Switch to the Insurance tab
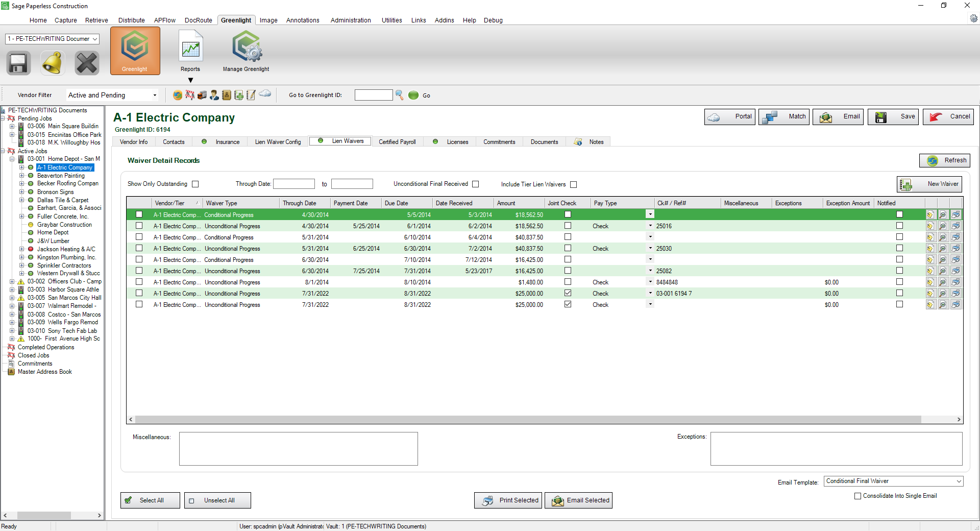Viewport: 980px width, 531px height. 221,142
